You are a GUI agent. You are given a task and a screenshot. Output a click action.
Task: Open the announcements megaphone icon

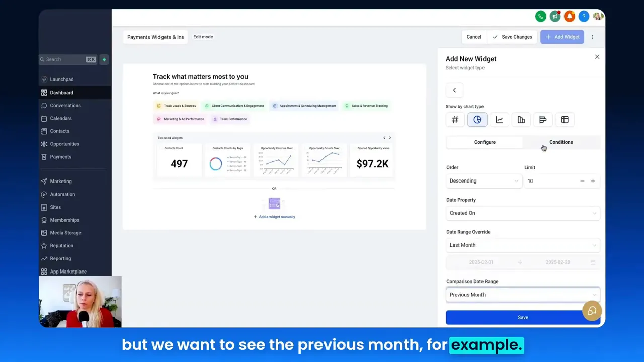coord(555,17)
